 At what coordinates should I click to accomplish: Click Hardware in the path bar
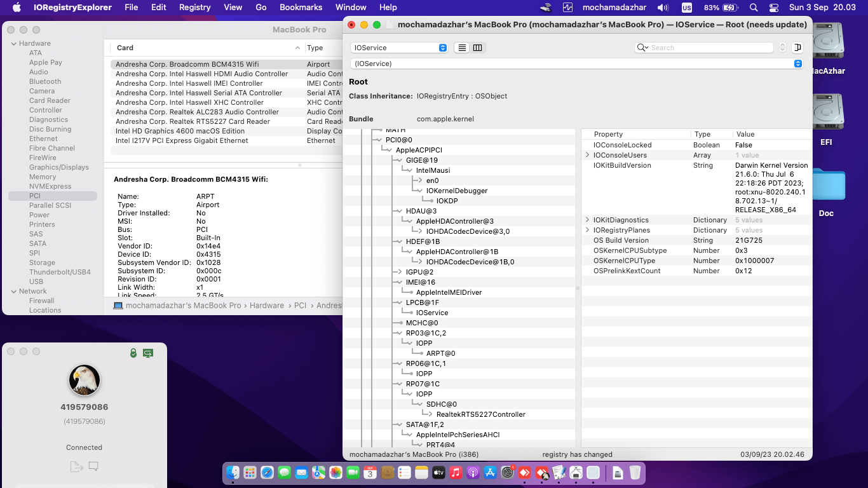coord(267,306)
